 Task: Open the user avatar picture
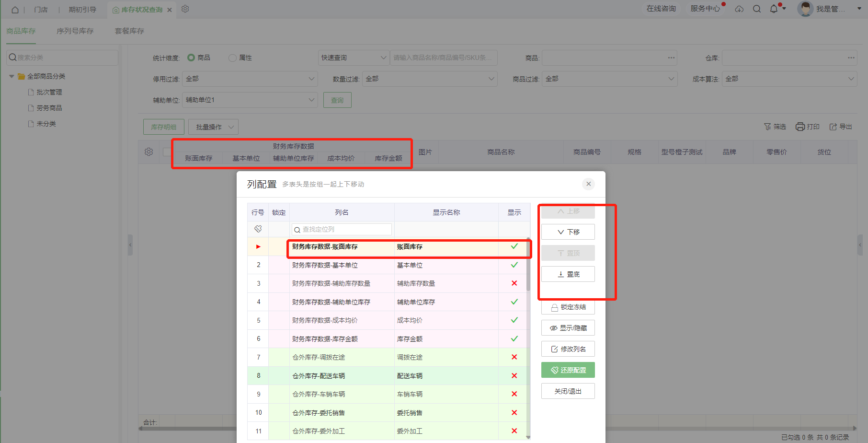coord(805,9)
